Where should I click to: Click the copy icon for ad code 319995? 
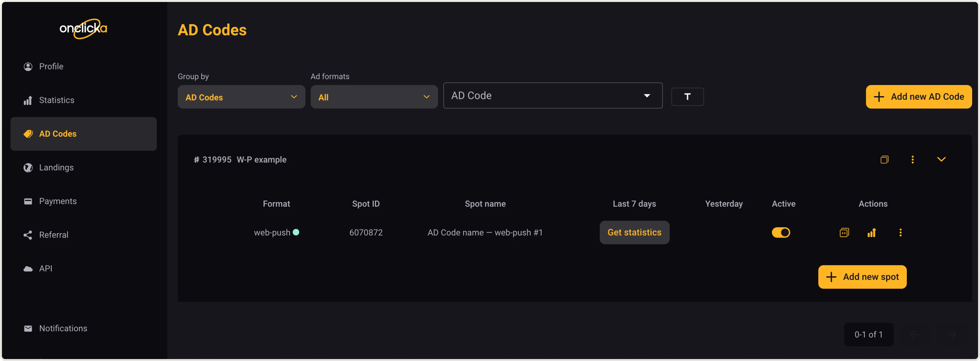(885, 160)
